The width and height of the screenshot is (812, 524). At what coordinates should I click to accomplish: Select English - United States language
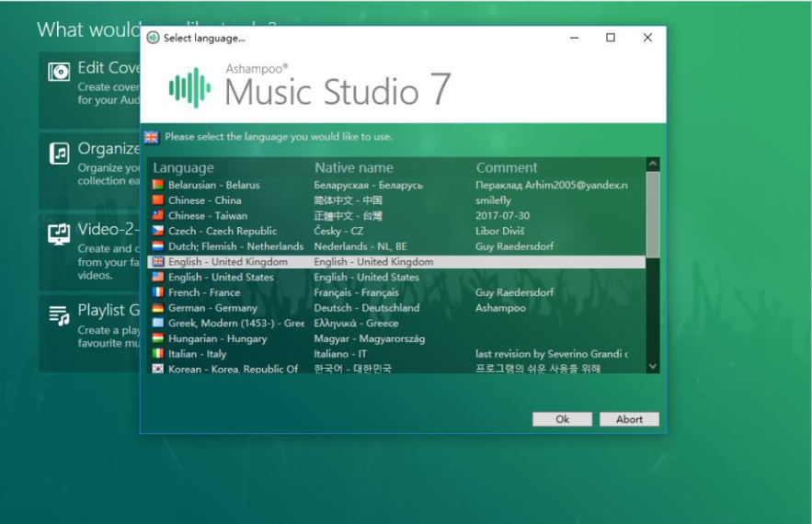point(221,277)
